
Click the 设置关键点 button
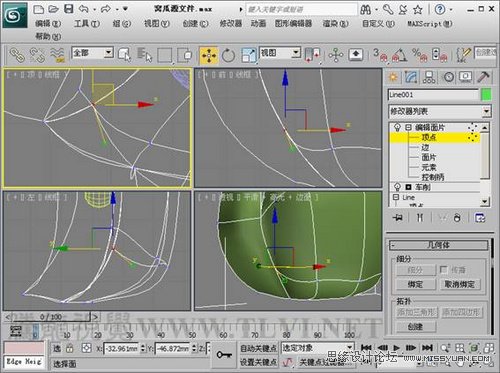click(258, 362)
